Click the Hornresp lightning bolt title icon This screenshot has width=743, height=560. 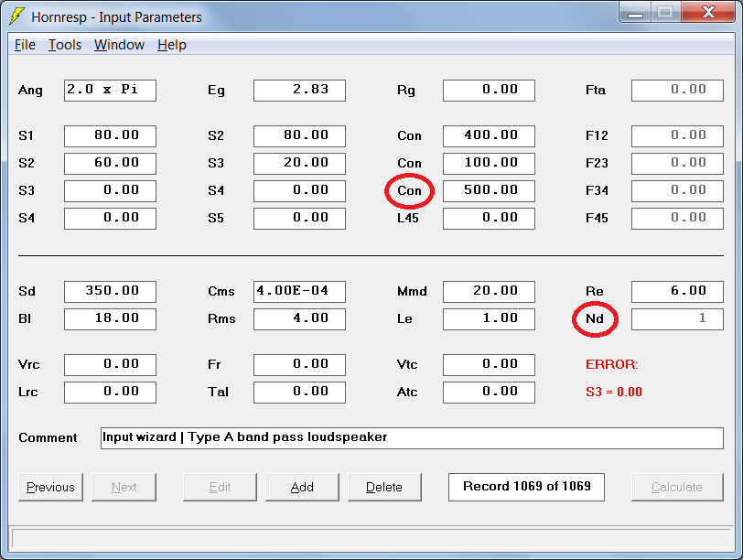click(16, 16)
